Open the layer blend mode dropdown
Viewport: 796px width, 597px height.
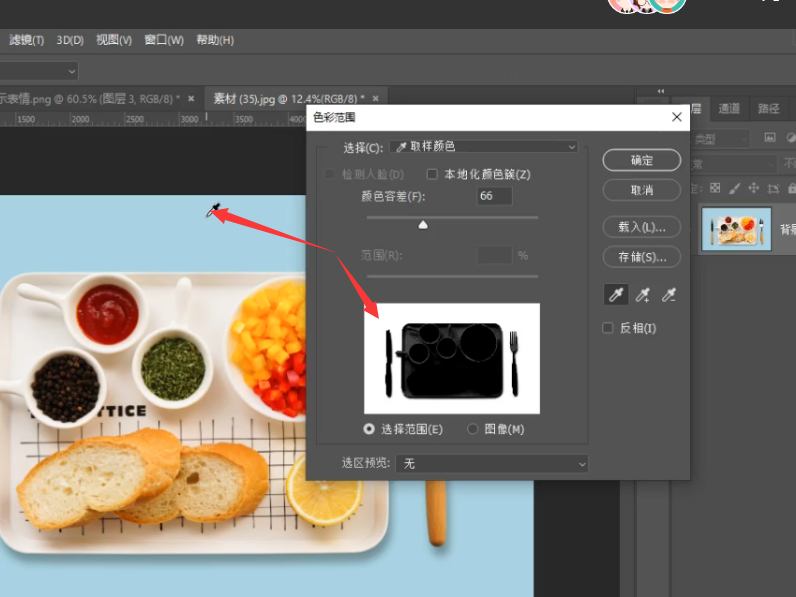click(x=733, y=163)
